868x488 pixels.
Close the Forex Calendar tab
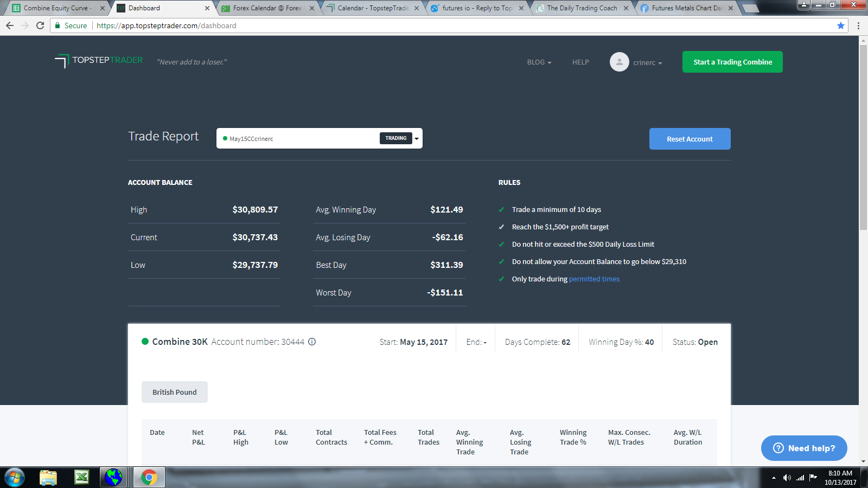[x=312, y=8]
